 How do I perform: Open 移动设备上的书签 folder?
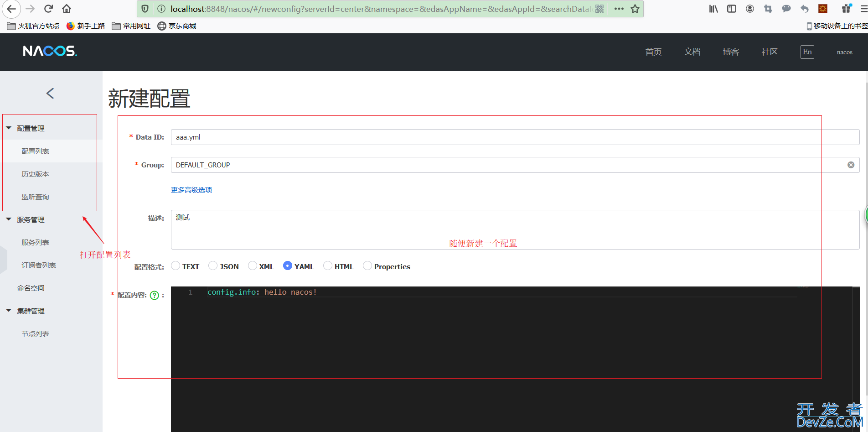point(837,26)
